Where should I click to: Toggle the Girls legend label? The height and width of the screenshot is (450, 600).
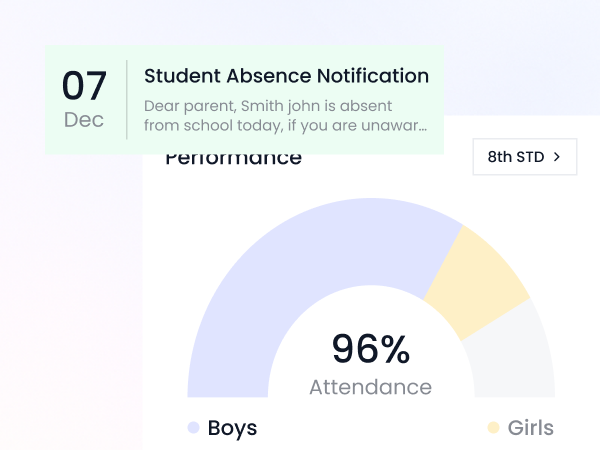530,428
